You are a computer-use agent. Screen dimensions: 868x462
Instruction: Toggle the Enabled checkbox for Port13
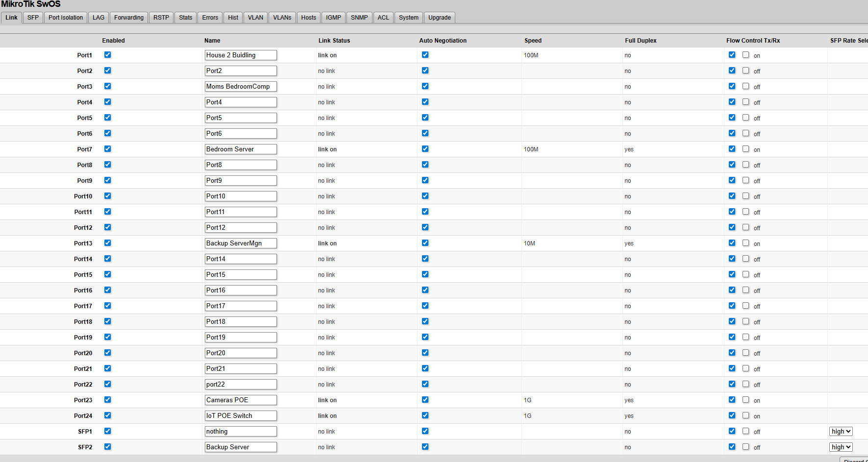(x=108, y=243)
